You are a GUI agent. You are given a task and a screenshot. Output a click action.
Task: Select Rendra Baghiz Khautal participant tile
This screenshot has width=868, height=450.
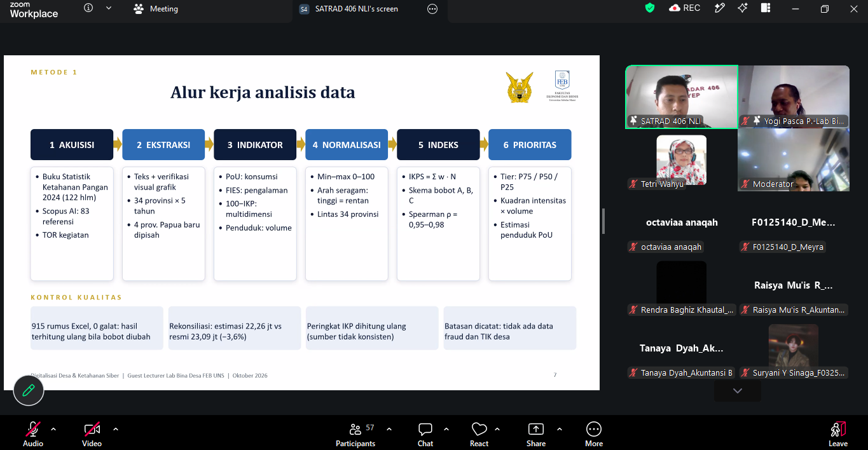point(682,286)
